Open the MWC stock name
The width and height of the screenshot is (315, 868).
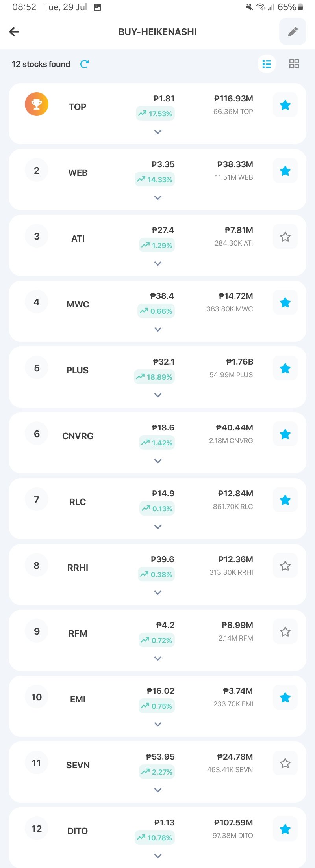pos(78,304)
